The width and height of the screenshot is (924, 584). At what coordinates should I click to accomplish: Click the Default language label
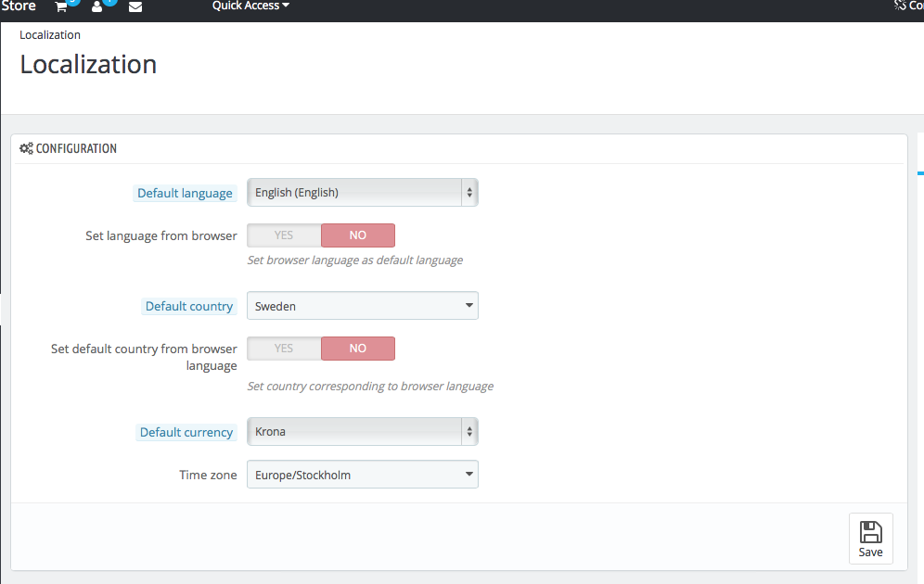(x=185, y=193)
